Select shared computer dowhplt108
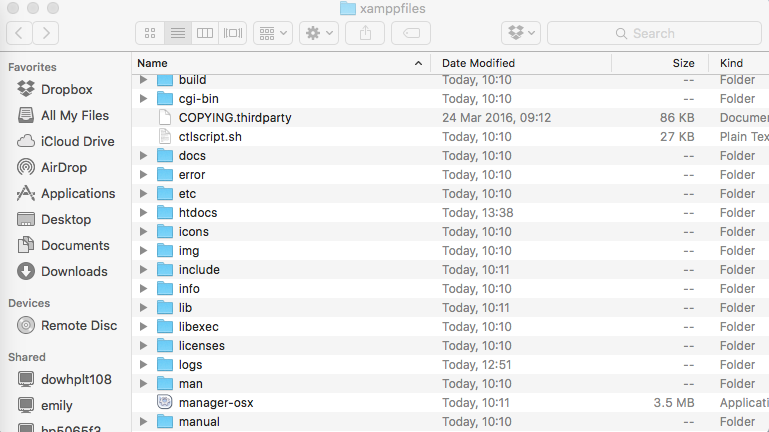The image size is (769, 432). pyautogui.click(x=64, y=379)
